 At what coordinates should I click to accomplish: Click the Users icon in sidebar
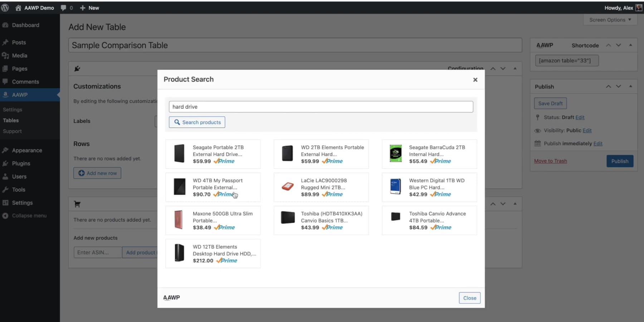pos(5,176)
